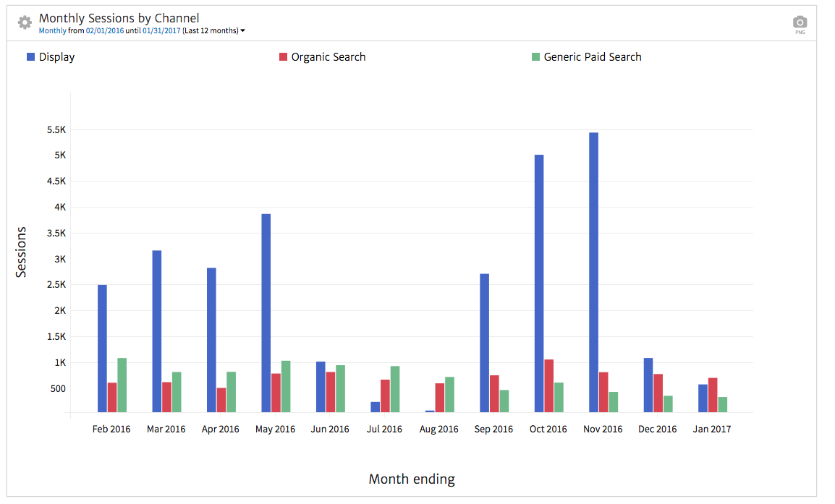Toggle Organic Search series label in legend
Image resolution: width=835 pixels, height=504 pixels.
(328, 57)
